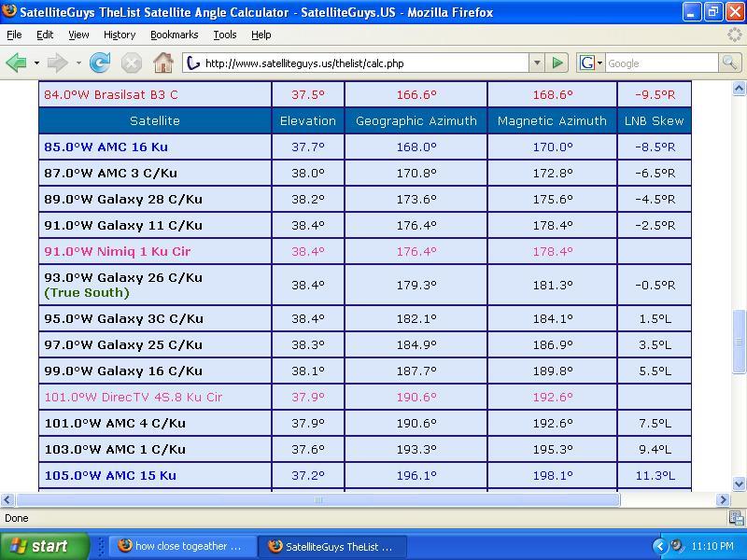
Task: Click the 'Satellite' column header
Action: coord(155,121)
